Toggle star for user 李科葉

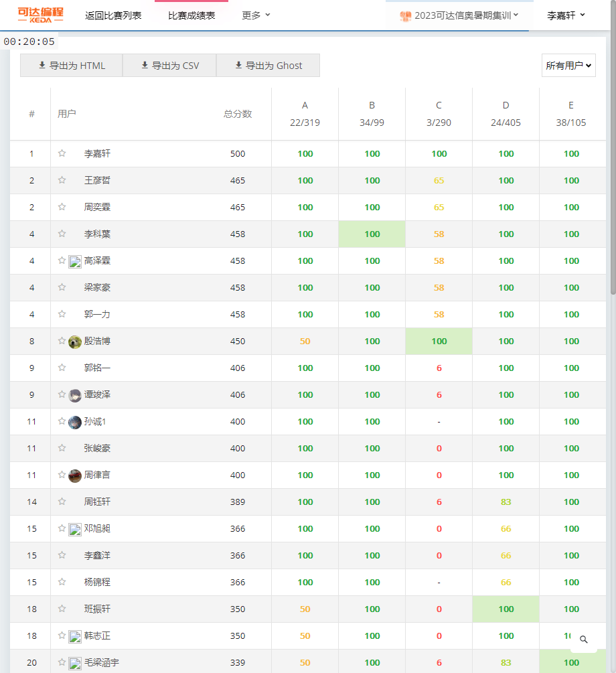62,234
